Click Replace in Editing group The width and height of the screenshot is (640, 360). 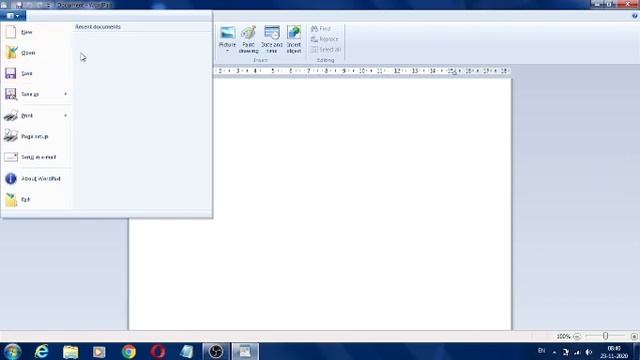point(324,39)
